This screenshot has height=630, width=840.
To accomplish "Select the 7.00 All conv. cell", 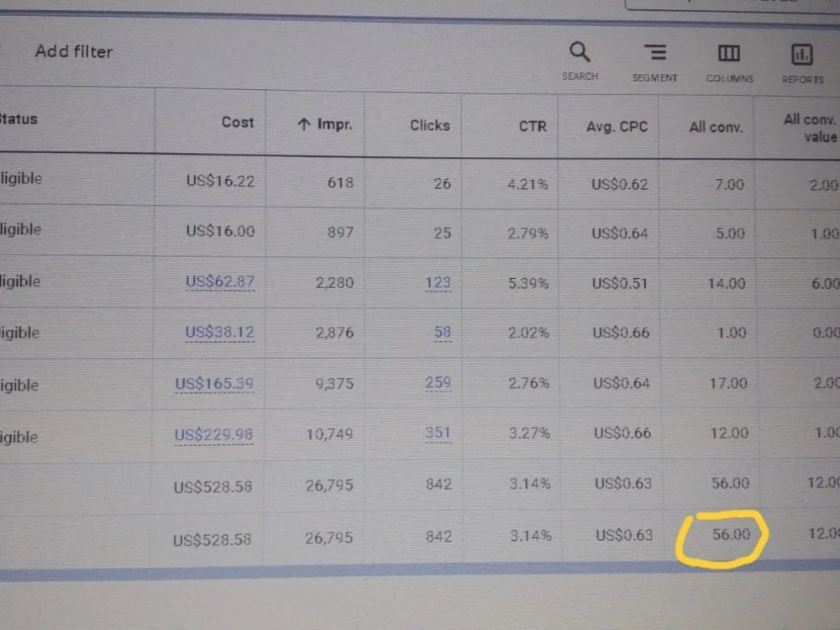I will (x=730, y=185).
